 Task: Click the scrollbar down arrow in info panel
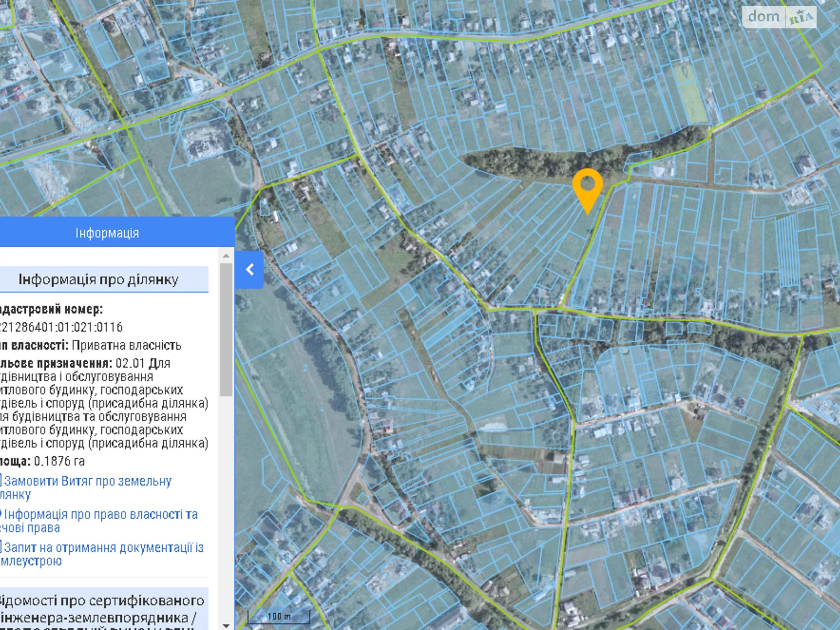[x=226, y=625]
